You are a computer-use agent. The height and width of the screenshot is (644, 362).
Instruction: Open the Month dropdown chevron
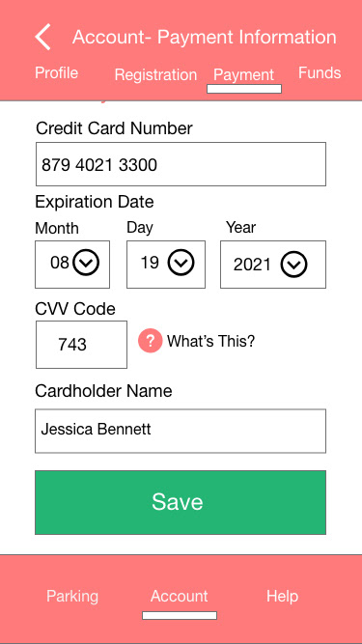(86, 262)
